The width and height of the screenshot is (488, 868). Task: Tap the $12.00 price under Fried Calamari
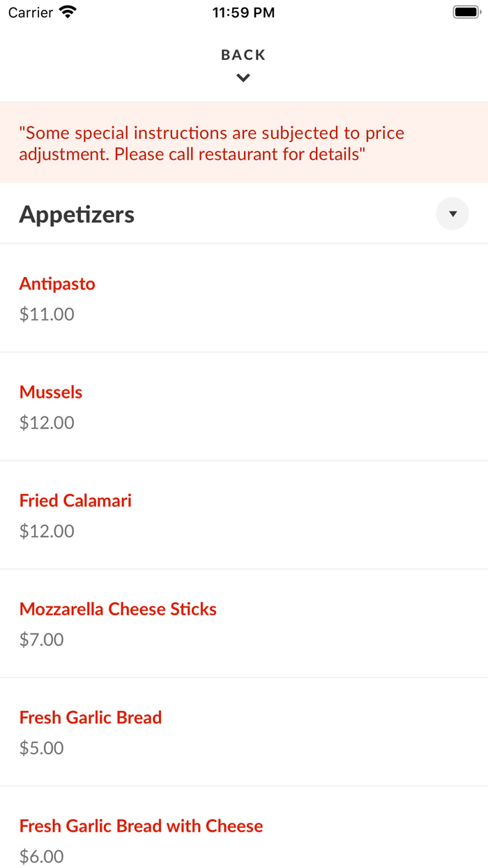47,531
